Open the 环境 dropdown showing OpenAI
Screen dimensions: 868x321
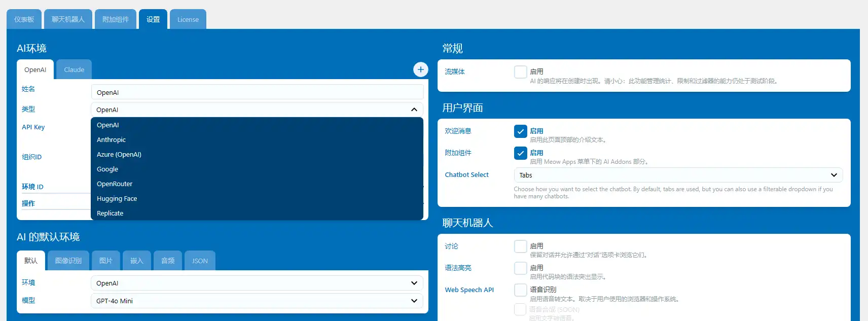257,283
